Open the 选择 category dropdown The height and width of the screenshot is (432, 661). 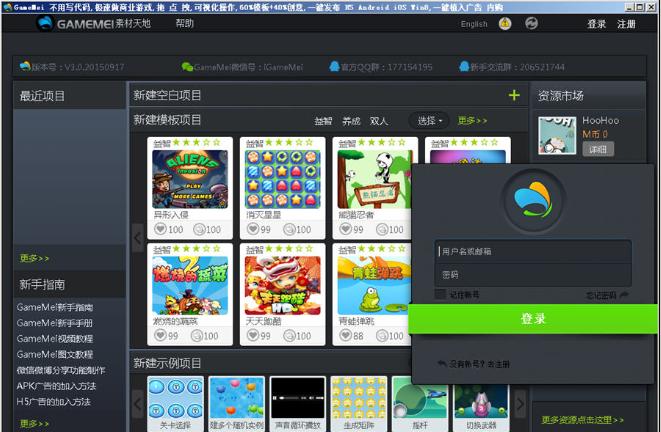coord(430,121)
